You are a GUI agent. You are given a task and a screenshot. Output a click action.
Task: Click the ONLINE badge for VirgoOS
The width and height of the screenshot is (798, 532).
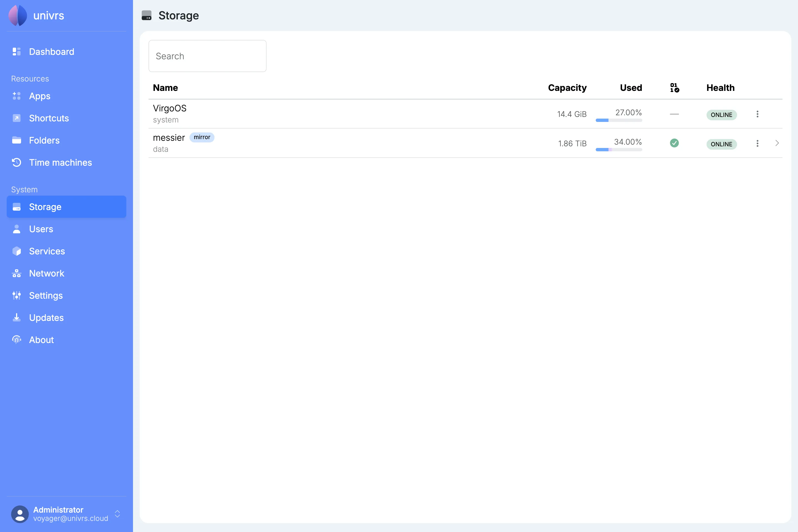click(x=721, y=115)
